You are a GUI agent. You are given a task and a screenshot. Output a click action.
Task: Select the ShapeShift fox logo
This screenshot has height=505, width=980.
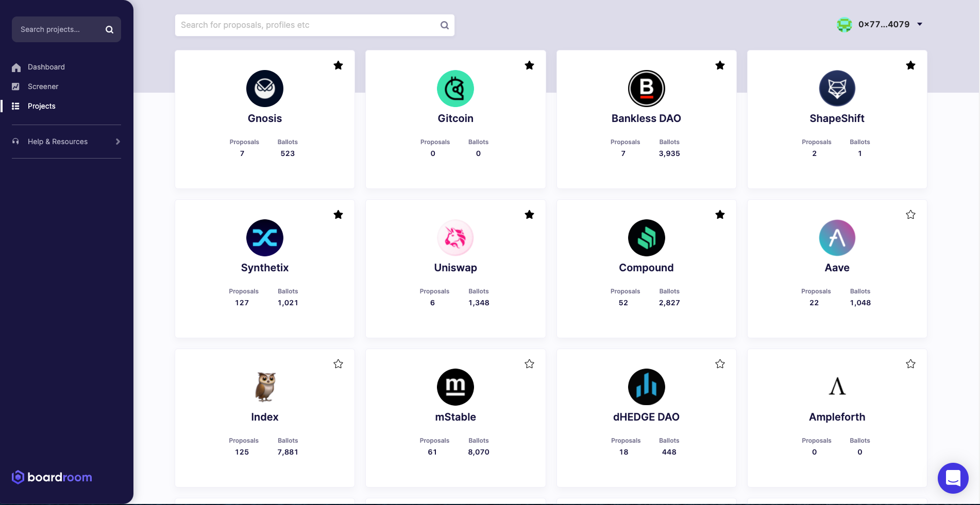pyautogui.click(x=837, y=89)
